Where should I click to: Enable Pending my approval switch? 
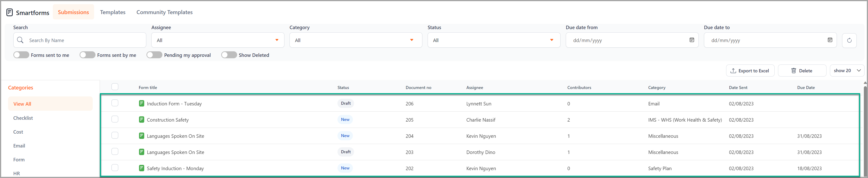(x=154, y=55)
